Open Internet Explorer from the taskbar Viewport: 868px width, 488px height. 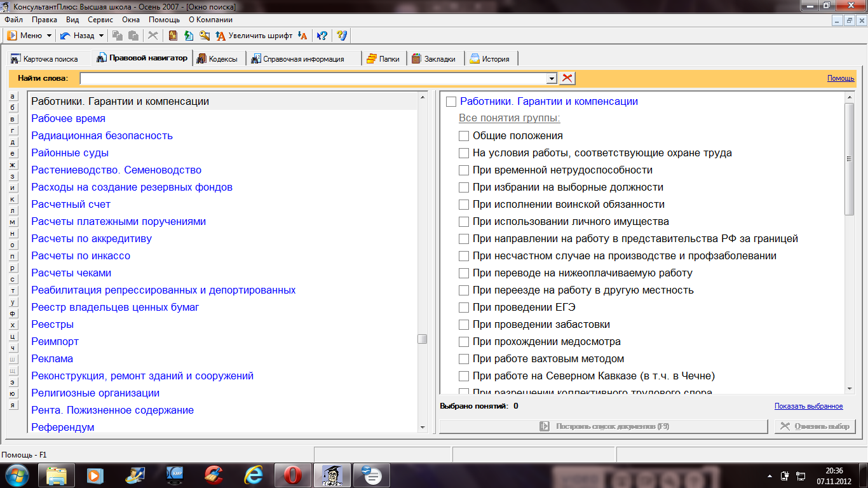(254, 475)
